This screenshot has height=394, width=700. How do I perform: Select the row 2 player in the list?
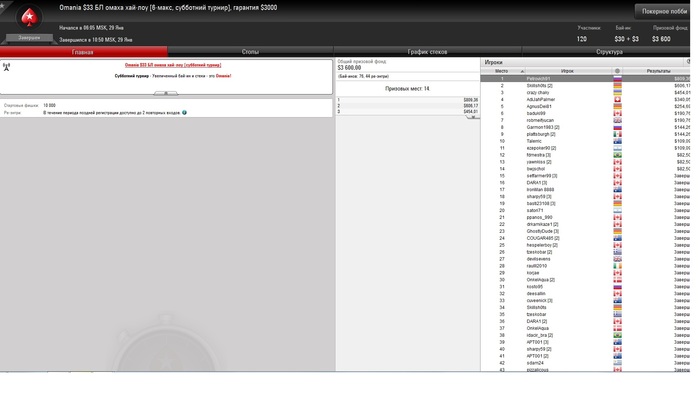coord(585,86)
